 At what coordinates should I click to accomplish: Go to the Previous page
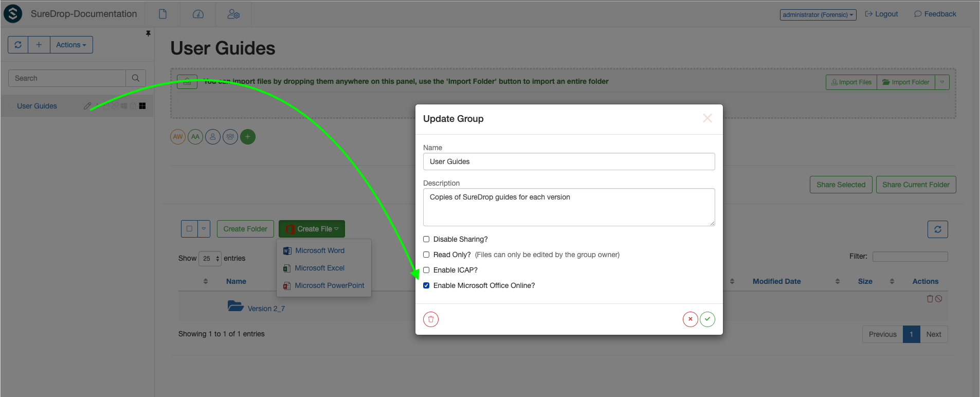tap(883, 334)
